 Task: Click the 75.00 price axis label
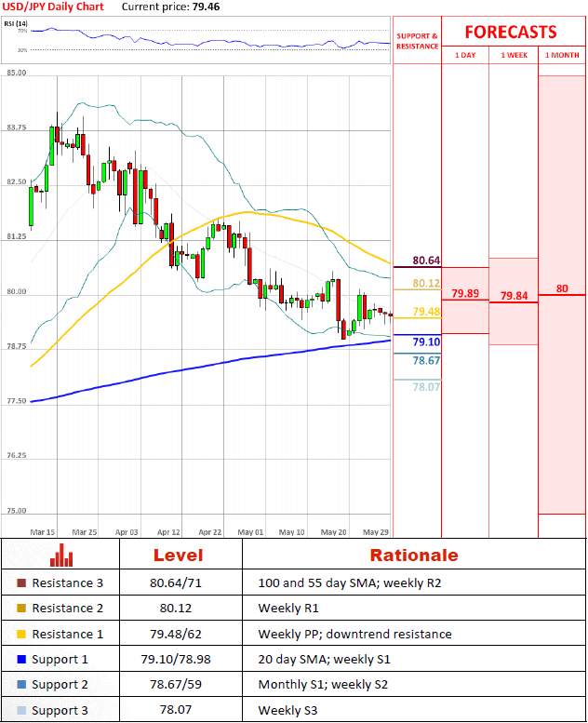[x=17, y=511]
